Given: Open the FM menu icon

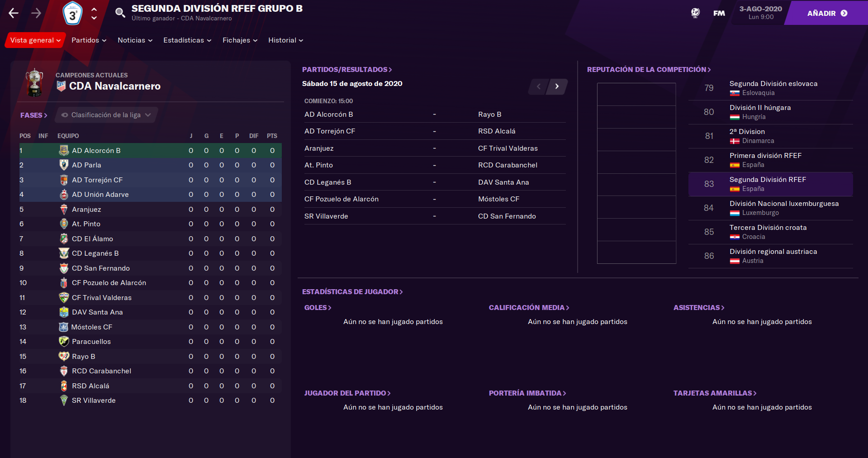Looking at the screenshot, I should coord(719,13).
